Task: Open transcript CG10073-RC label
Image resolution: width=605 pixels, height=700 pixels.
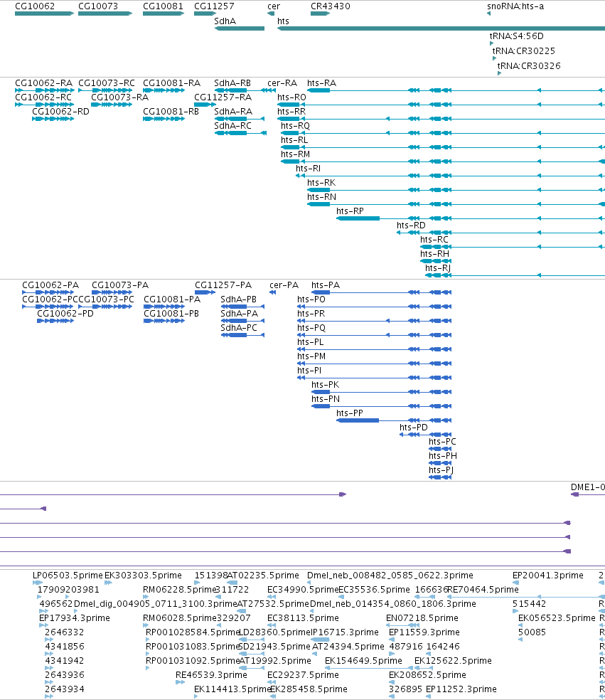Action: (107, 83)
